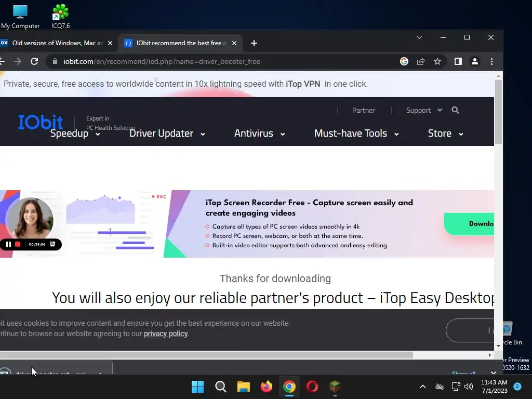Click the red stop record icon
Image resolution: width=532 pixels, height=399 pixels.
(18, 244)
